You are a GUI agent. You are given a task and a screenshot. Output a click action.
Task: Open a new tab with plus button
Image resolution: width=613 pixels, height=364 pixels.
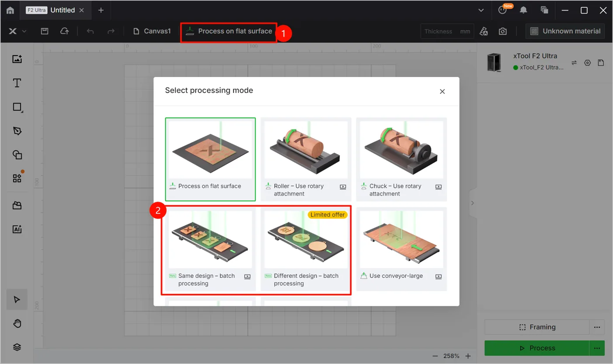(101, 10)
